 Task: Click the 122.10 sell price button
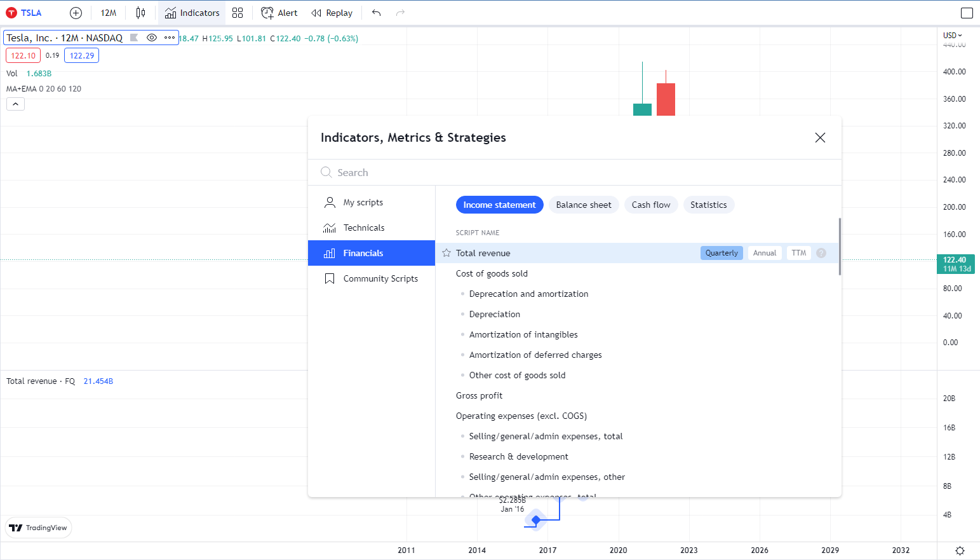pos(23,55)
